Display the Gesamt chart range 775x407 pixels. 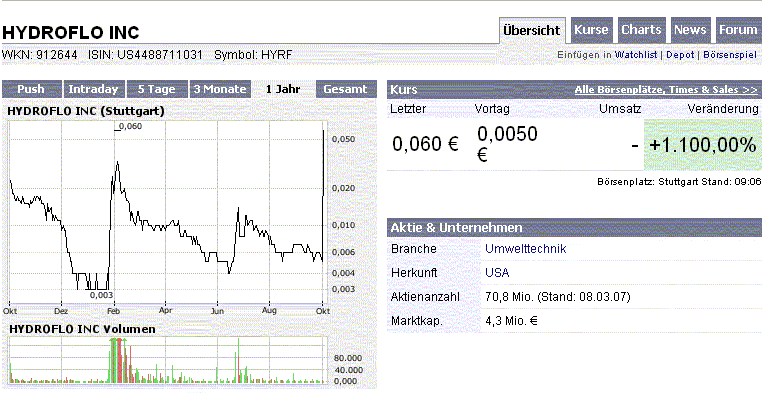345,89
